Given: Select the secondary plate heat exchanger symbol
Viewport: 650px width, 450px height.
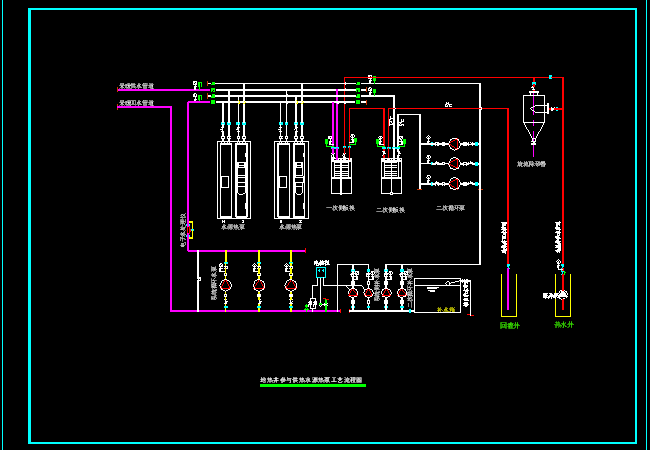Looking at the screenshot, I should (x=390, y=176).
